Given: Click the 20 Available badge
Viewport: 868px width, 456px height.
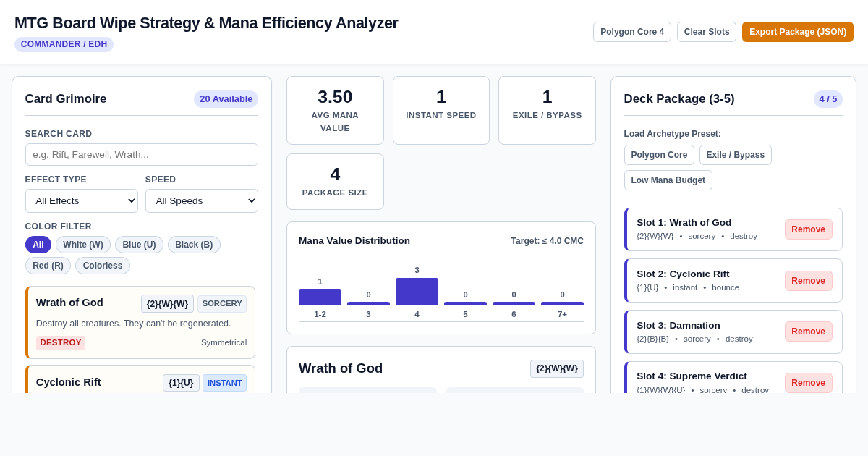Looking at the screenshot, I should pyautogui.click(x=226, y=99).
